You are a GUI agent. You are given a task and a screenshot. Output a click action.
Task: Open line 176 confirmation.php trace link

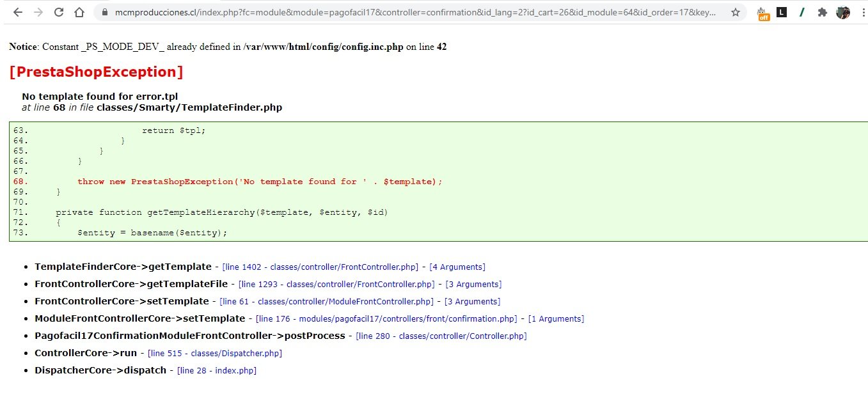point(386,318)
